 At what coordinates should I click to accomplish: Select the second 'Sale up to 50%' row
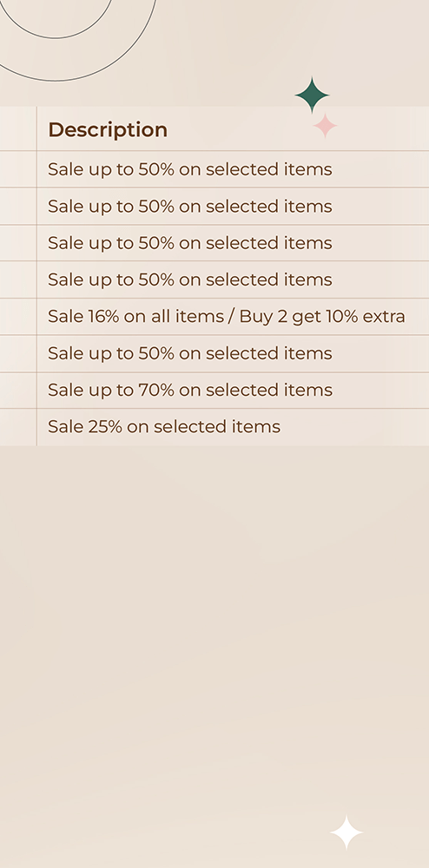[x=233, y=206]
